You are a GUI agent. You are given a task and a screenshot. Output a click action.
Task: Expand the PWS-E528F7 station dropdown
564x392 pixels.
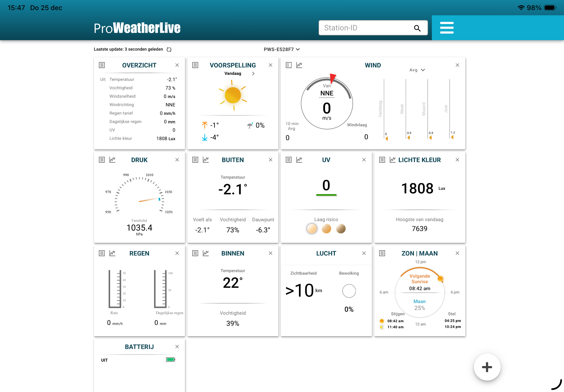pos(282,49)
